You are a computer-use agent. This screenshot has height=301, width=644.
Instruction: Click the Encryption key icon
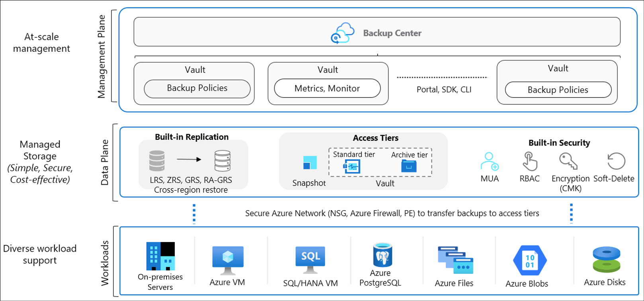568,161
